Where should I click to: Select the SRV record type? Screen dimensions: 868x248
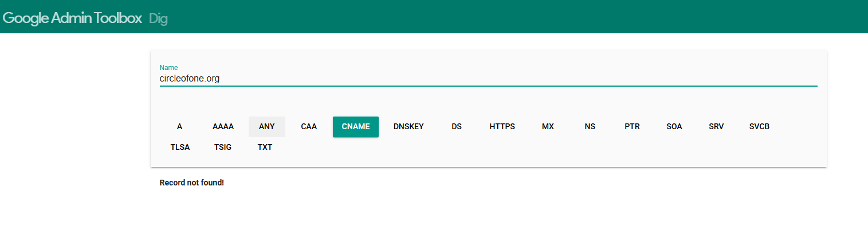pyautogui.click(x=716, y=127)
